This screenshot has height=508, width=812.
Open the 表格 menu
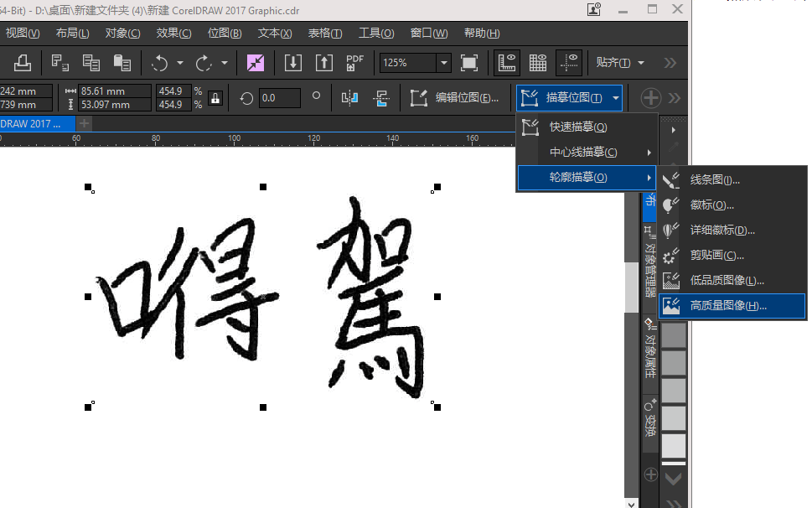point(325,34)
